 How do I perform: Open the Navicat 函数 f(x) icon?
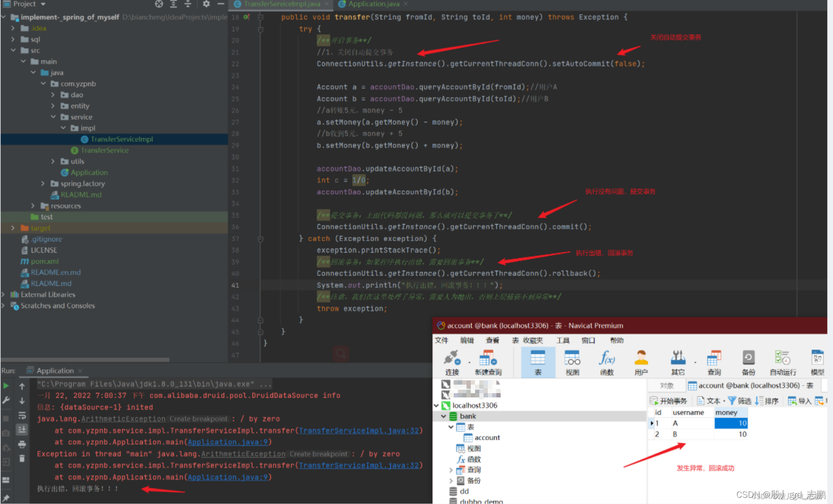pos(607,362)
